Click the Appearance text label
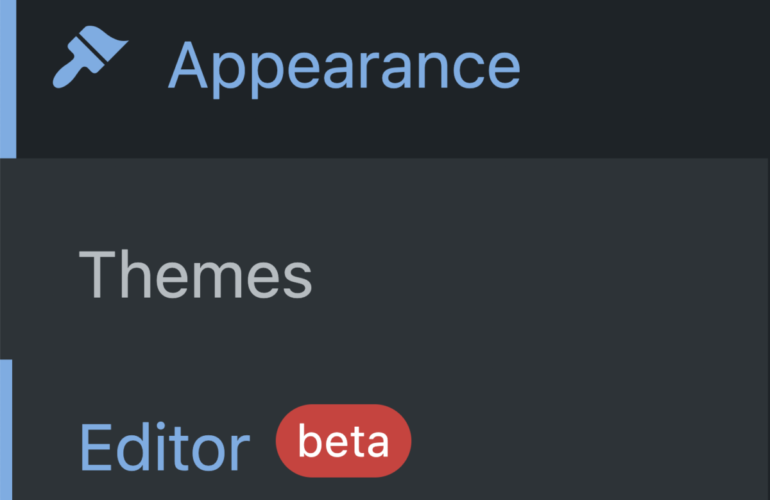 click(343, 65)
